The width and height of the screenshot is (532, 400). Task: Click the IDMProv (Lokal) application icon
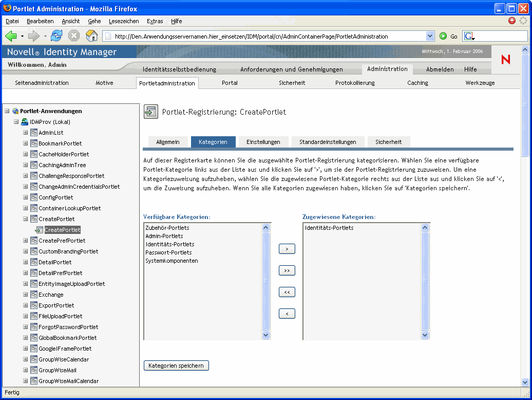pos(25,122)
